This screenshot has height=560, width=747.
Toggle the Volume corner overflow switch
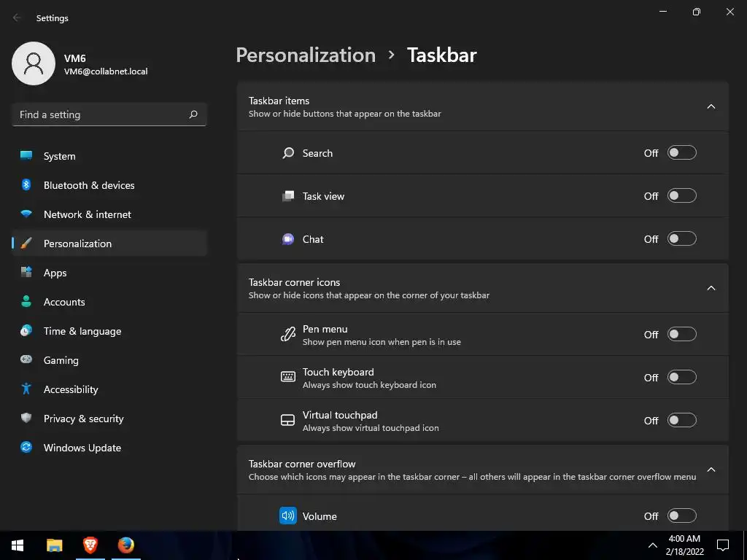point(682,516)
